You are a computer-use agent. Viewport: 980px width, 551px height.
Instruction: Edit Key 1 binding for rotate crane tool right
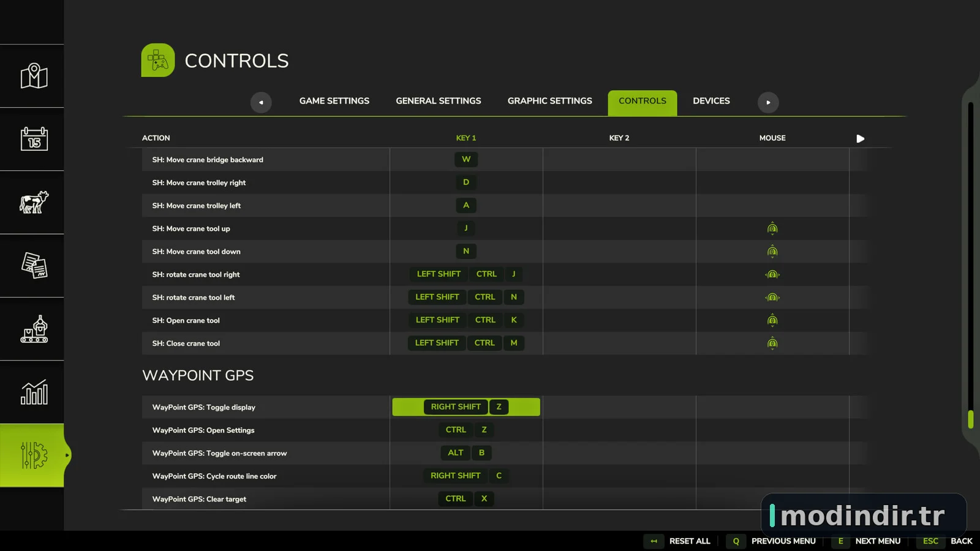click(466, 274)
